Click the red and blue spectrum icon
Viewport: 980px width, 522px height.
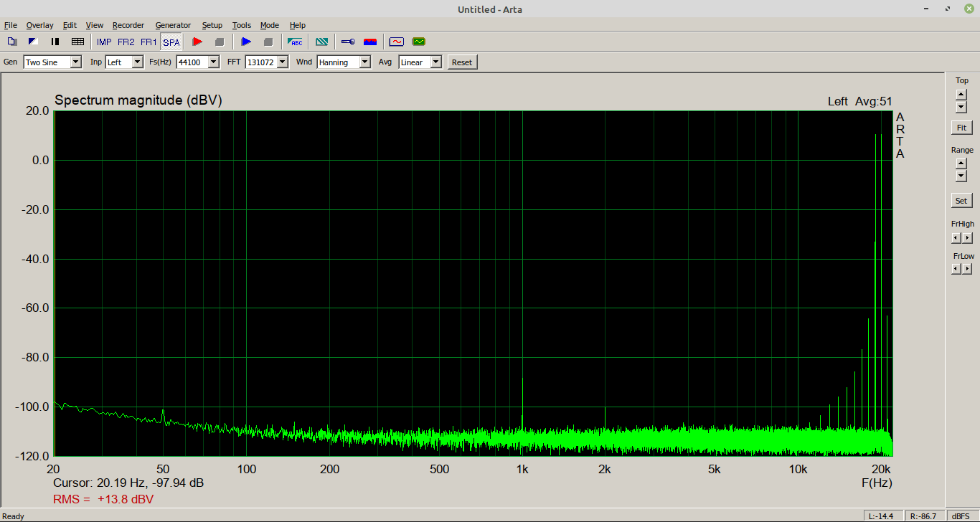[370, 42]
